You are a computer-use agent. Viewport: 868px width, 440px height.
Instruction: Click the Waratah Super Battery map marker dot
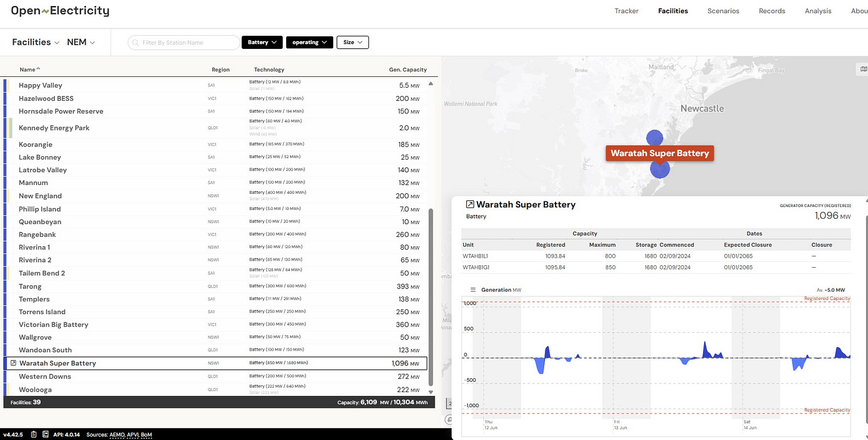coord(660,169)
